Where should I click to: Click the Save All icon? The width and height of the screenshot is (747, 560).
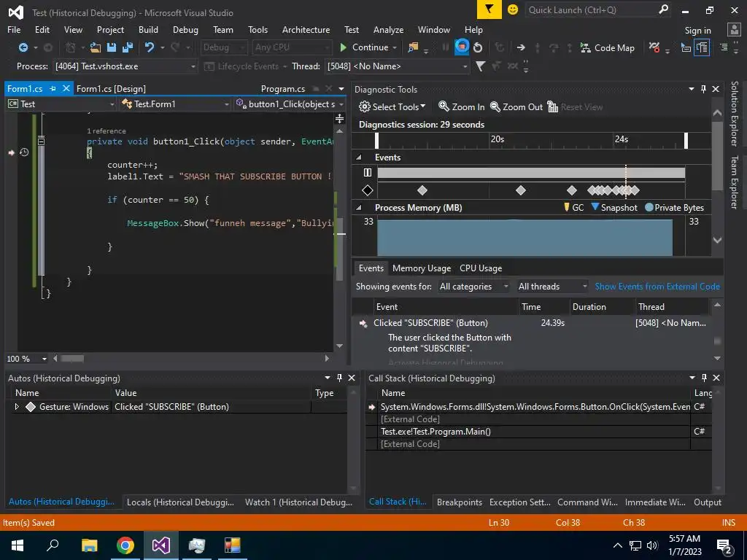coord(127,47)
